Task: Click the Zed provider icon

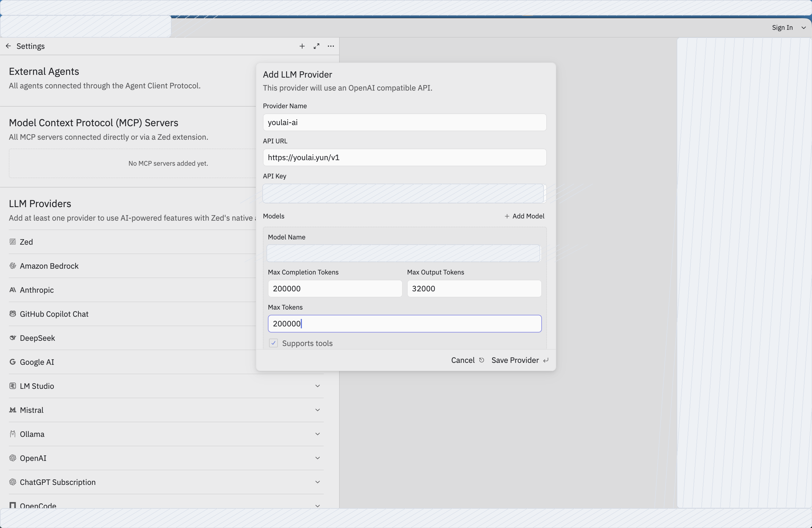Action: pos(13,242)
